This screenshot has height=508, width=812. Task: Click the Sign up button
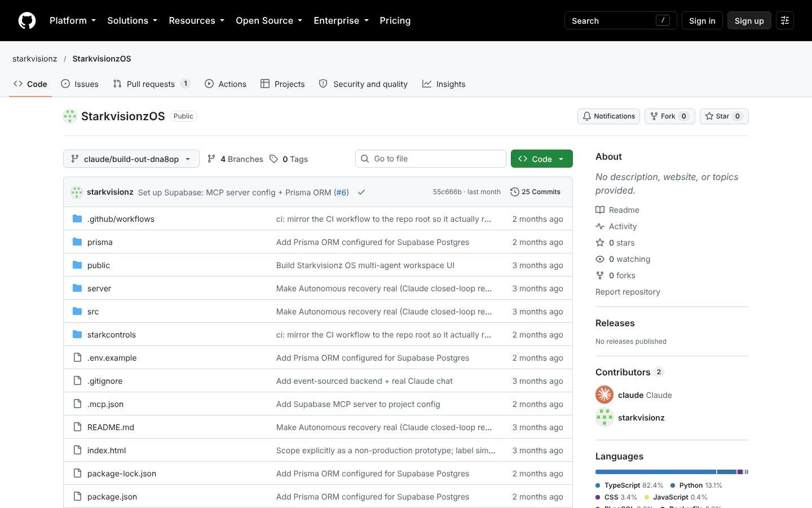coord(749,20)
